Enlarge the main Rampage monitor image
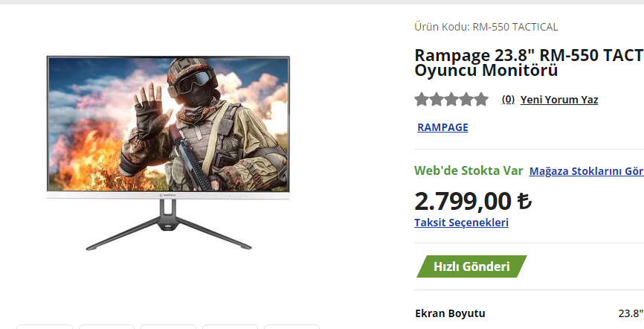Viewport: 644px width, 329px height. point(168,153)
